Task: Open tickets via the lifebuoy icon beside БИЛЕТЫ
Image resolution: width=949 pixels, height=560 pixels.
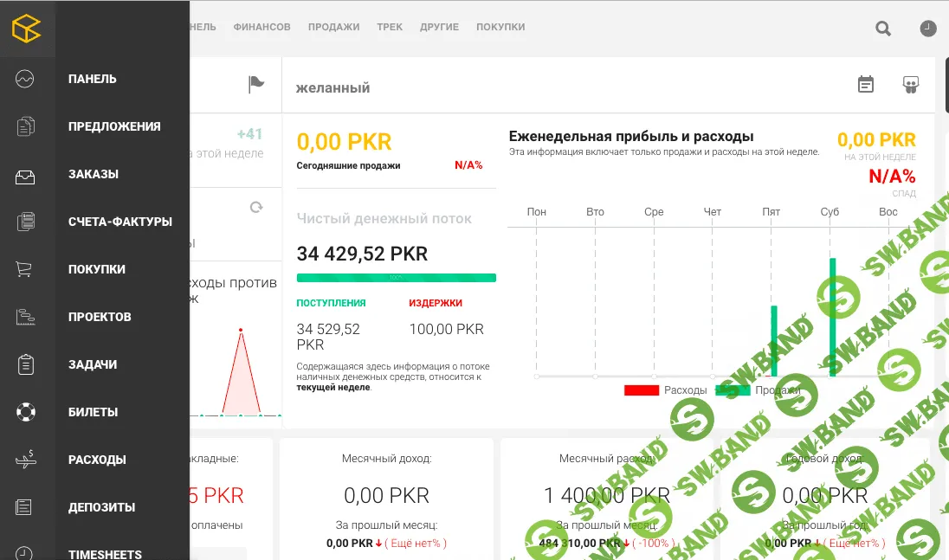Action: pyautogui.click(x=26, y=412)
